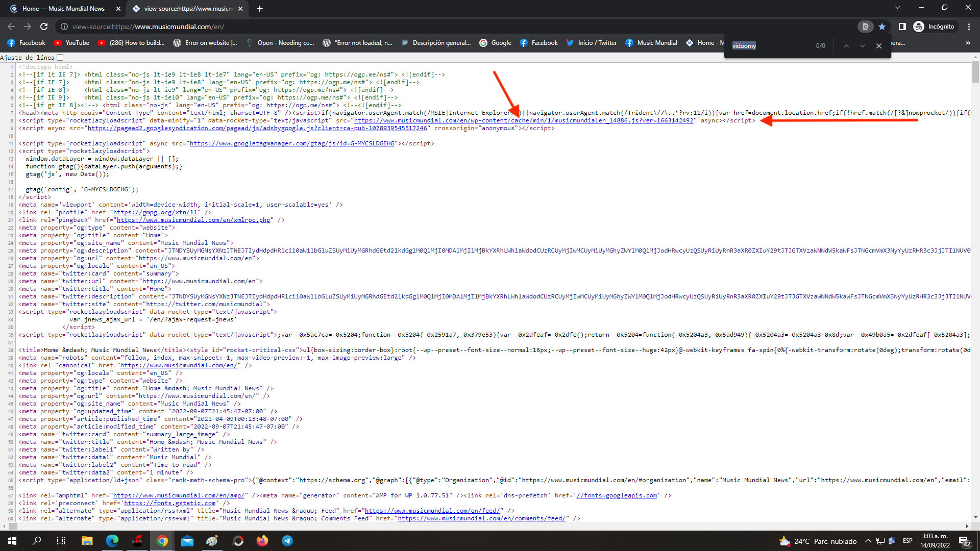Follow the gmpg.org/xfn/11 profile link

pos(155,212)
